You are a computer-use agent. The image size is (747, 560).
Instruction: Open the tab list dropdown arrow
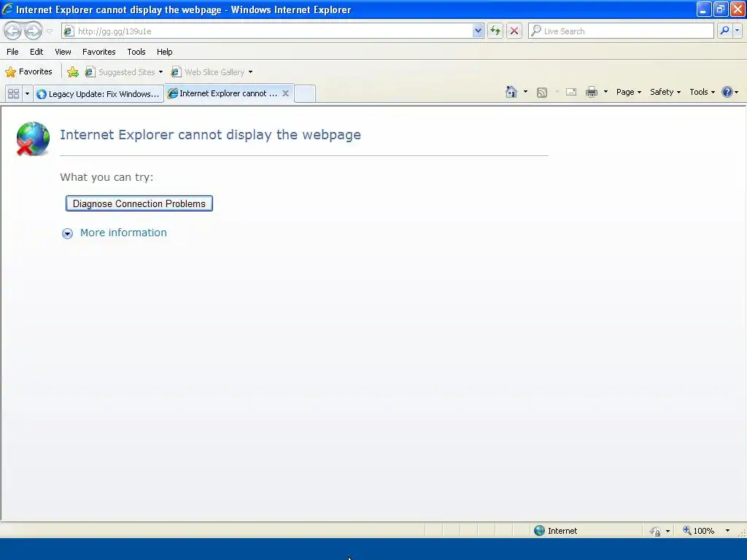27,93
